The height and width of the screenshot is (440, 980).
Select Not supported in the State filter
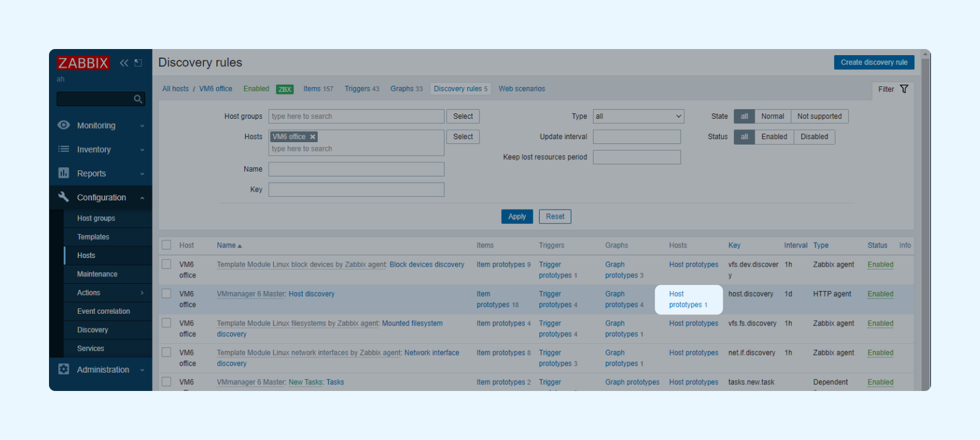click(820, 116)
